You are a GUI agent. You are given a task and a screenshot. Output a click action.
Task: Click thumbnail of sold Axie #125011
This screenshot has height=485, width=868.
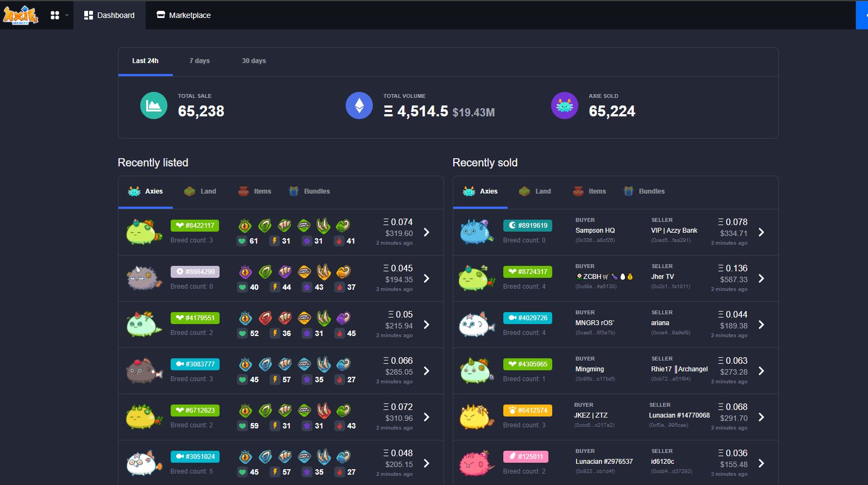pyautogui.click(x=477, y=463)
